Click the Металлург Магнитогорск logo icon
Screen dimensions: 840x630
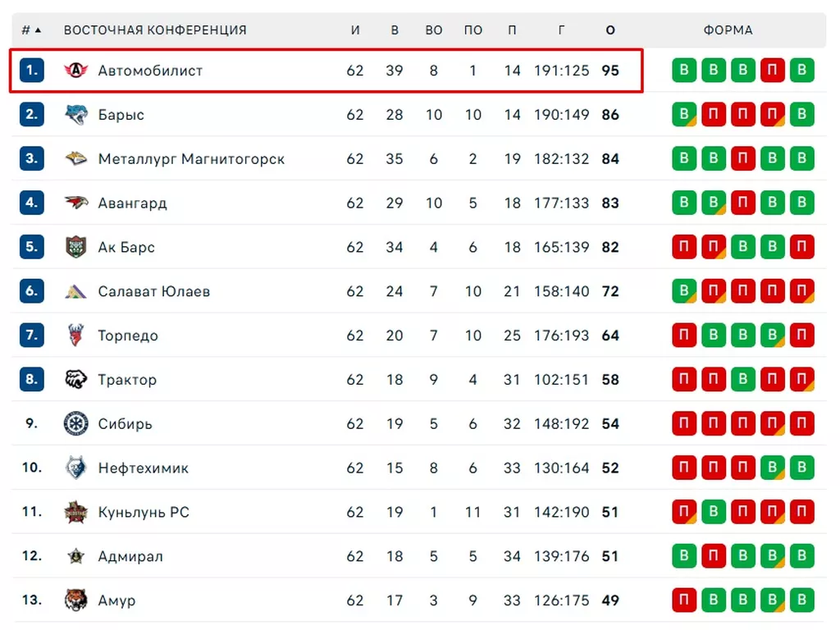pyautogui.click(x=76, y=159)
